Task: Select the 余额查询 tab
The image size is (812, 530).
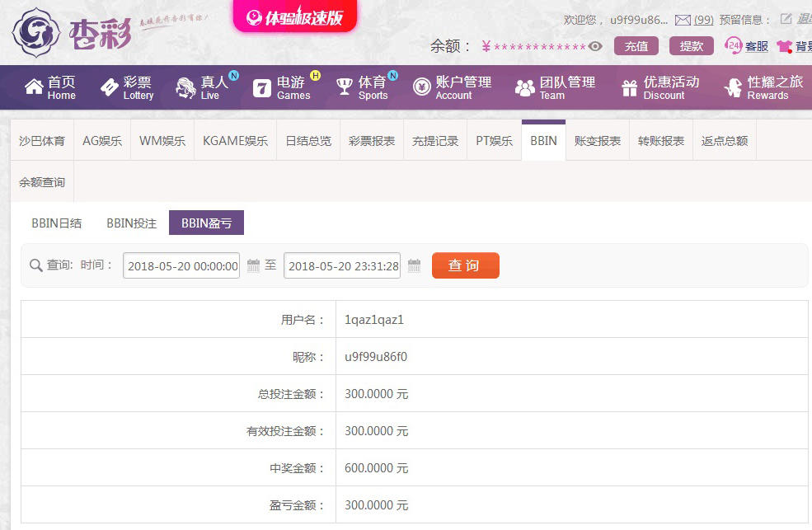Action: [42, 182]
